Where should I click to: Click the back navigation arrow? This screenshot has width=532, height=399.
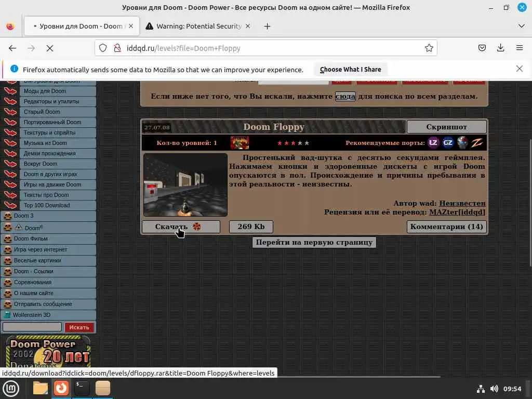click(12, 48)
